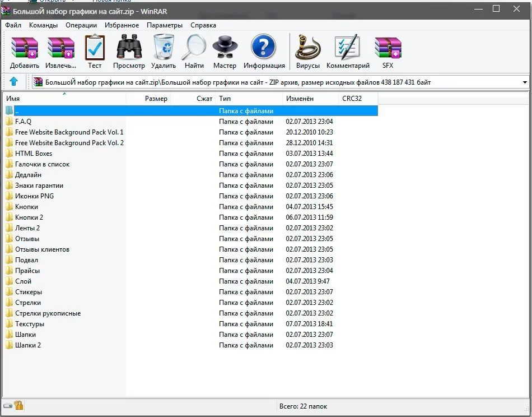532x417 pixels.
Task: Click the Удалить (Delete) recycle bin icon
Action: tap(164, 48)
